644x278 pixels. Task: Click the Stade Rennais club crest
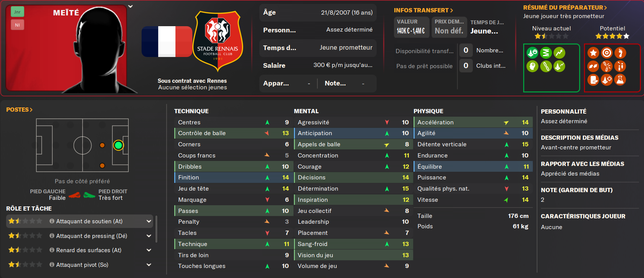pyautogui.click(x=218, y=41)
